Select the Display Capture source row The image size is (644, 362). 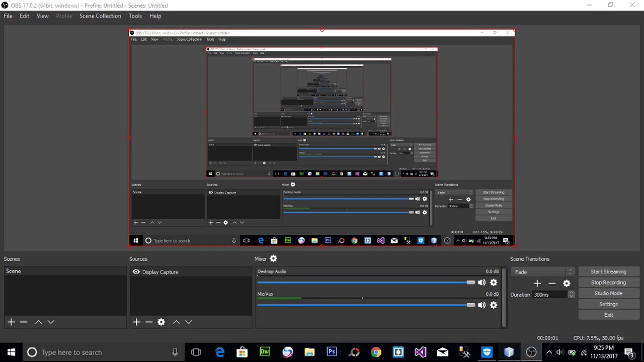pos(190,272)
